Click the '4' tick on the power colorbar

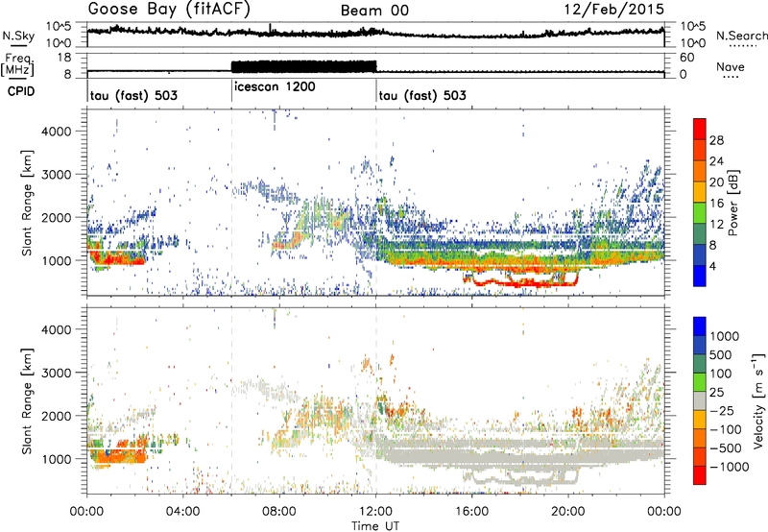[x=712, y=266]
